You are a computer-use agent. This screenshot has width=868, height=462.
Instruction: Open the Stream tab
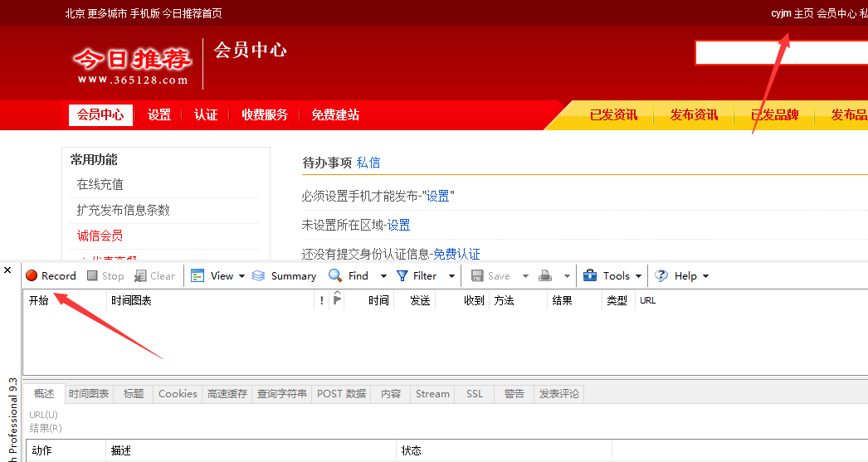pyautogui.click(x=432, y=393)
